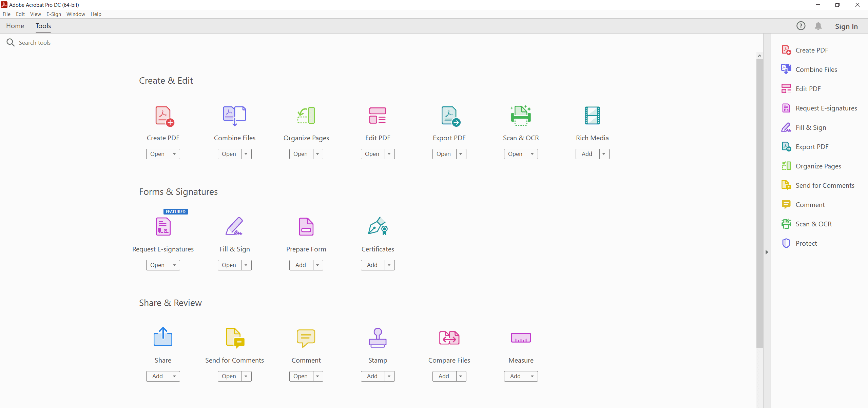
Task: Open the Comment tool
Action: (301, 376)
